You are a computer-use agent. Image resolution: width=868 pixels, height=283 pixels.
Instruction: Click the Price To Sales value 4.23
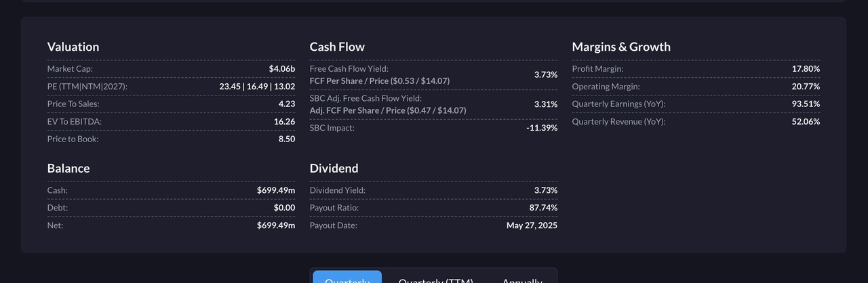286,104
